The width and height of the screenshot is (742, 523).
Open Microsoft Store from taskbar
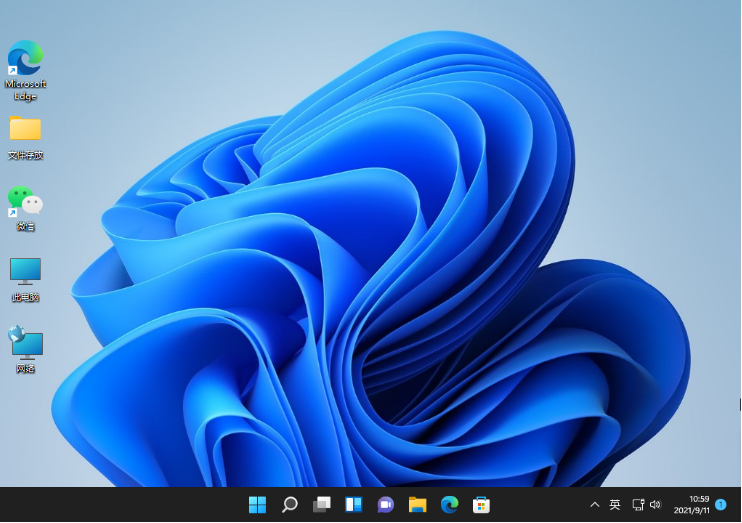pos(481,504)
